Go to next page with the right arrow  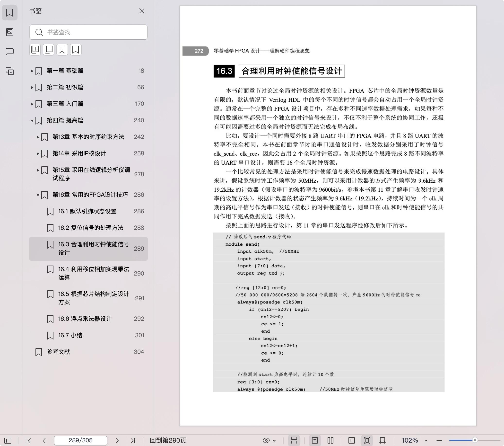tap(117, 440)
